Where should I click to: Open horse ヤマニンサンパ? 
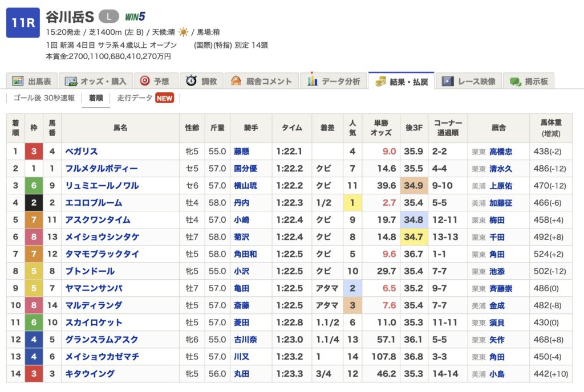coord(94,288)
